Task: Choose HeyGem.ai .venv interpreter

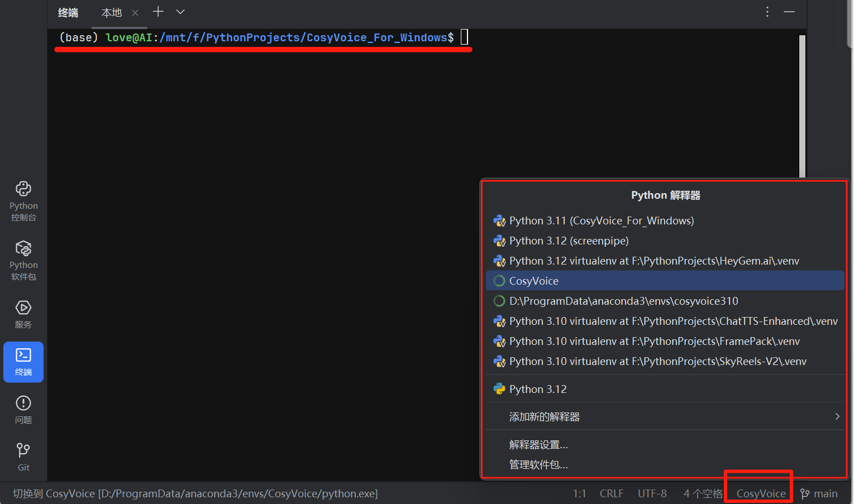Action: coord(665,261)
